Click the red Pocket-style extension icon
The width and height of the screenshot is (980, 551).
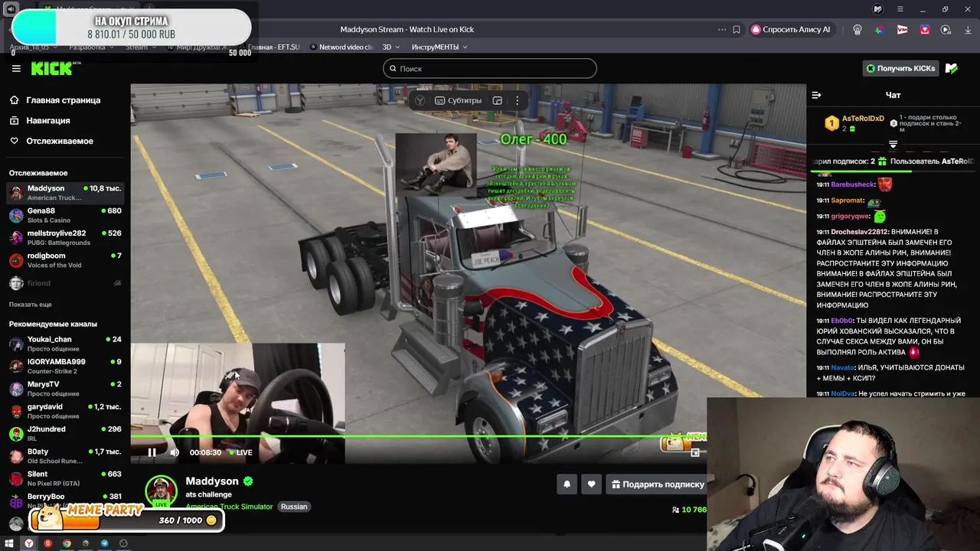click(925, 29)
